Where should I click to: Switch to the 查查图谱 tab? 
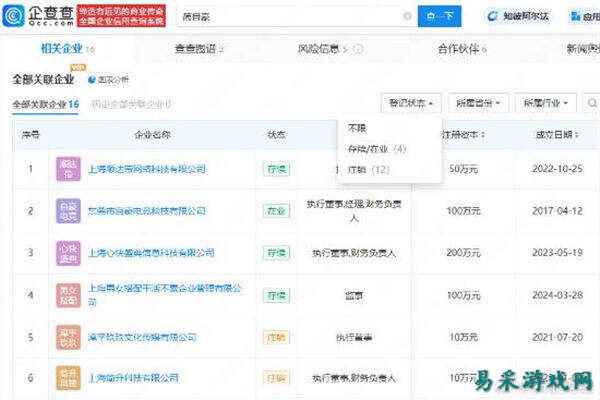[199, 49]
